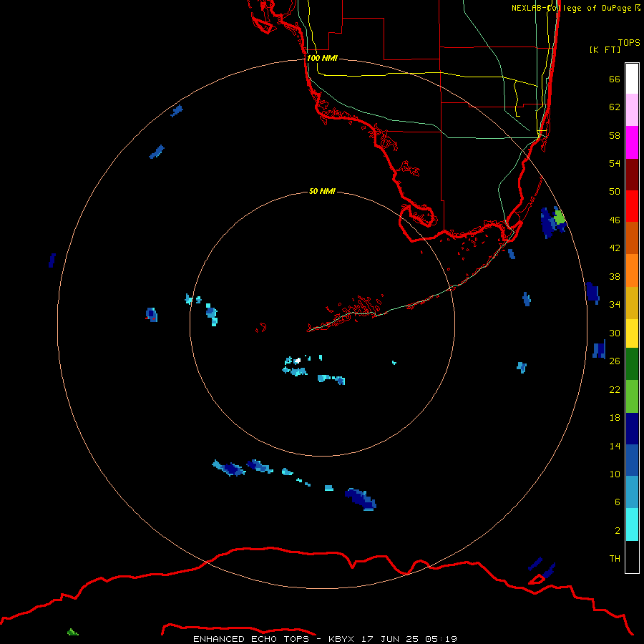Click the gold legend swatch
Viewport: 644px width, 644px height.
(632, 303)
